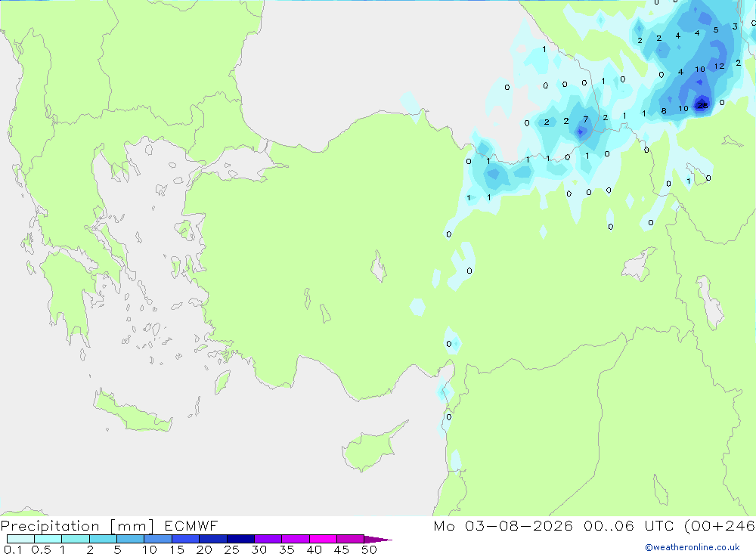Click the '0.1' legend label

pos(13,549)
